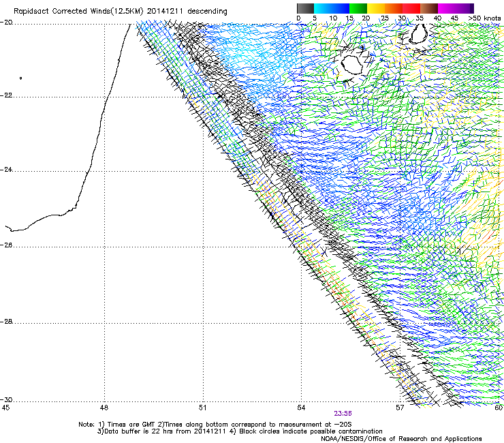Select the magenta 40-45 knots legend swatch
This screenshot has width=504, height=443.
point(447,8)
